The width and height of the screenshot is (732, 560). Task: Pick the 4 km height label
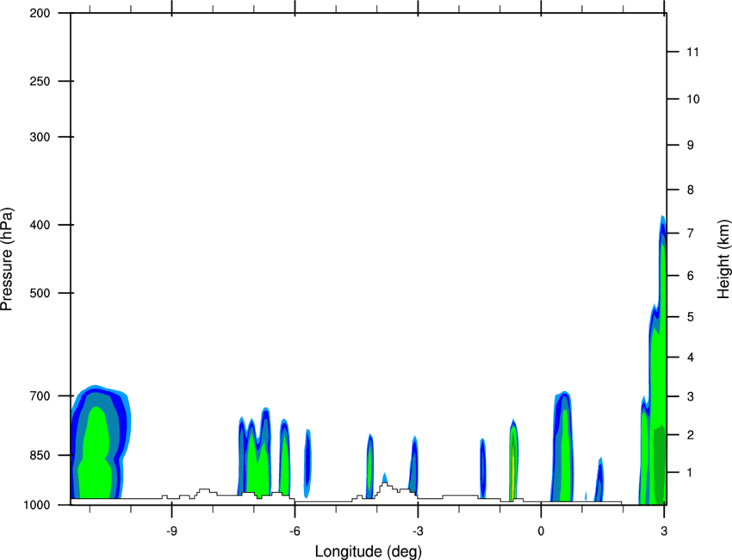coord(691,358)
